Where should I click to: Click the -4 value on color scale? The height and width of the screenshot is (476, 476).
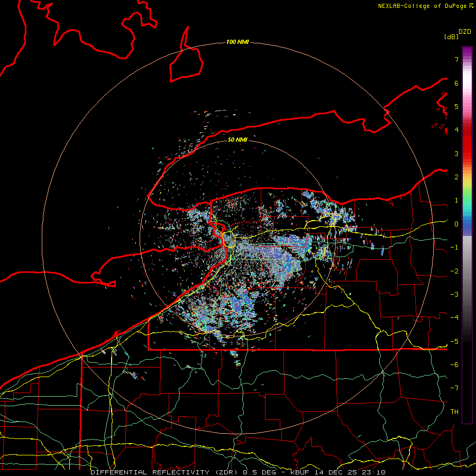[454, 318]
